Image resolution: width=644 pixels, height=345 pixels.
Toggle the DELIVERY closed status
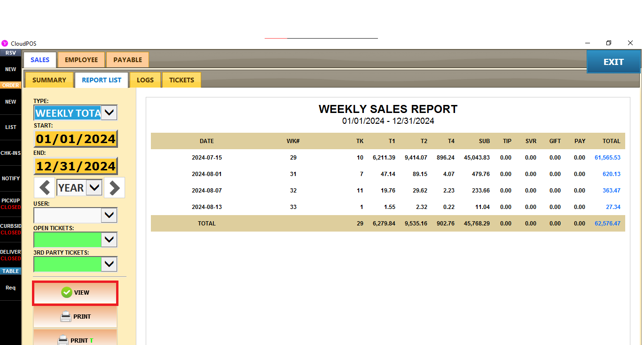click(x=10, y=255)
